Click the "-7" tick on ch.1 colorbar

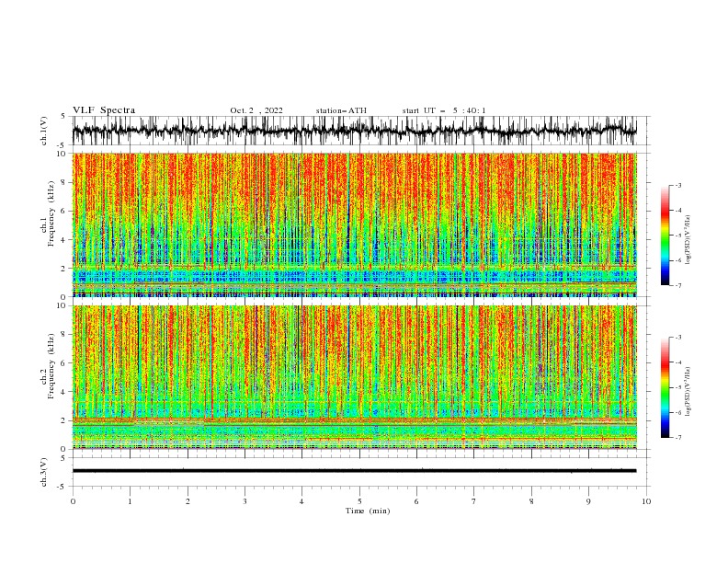(678, 285)
